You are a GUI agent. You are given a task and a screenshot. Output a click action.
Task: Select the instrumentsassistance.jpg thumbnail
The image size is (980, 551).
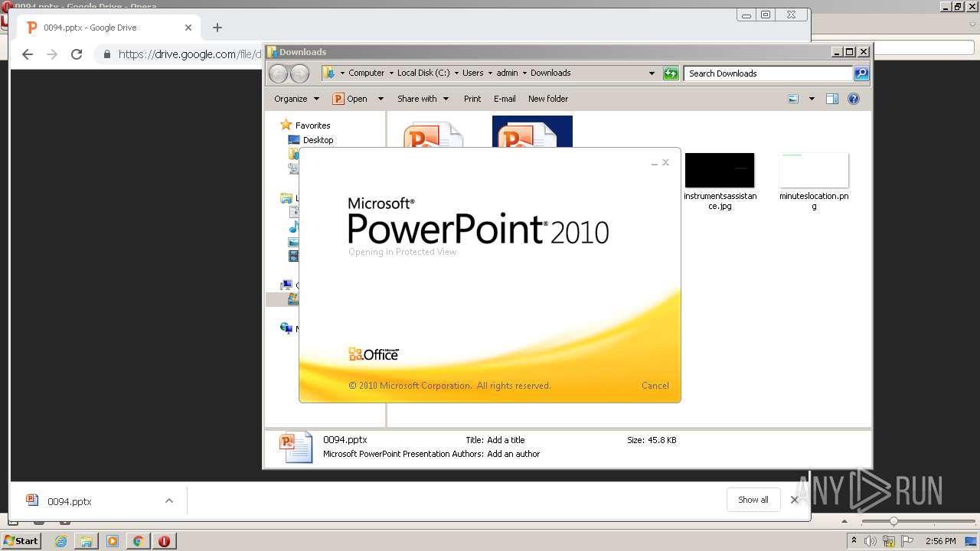click(720, 170)
